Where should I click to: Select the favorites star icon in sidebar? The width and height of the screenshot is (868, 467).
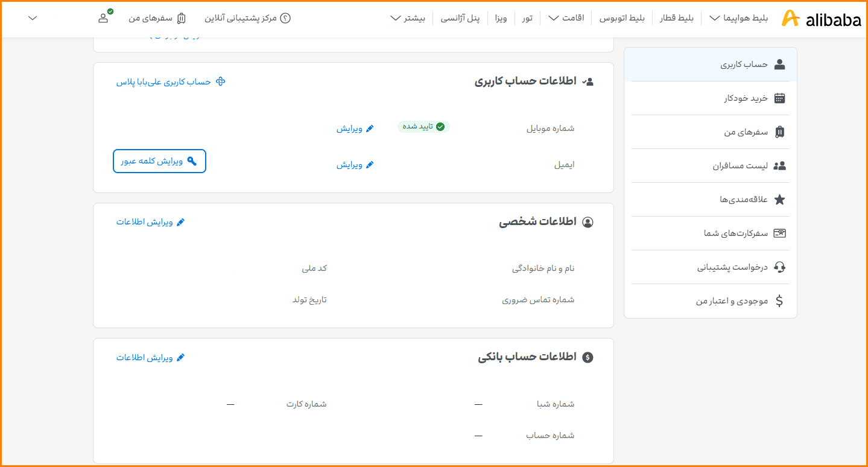pos(779,200)
